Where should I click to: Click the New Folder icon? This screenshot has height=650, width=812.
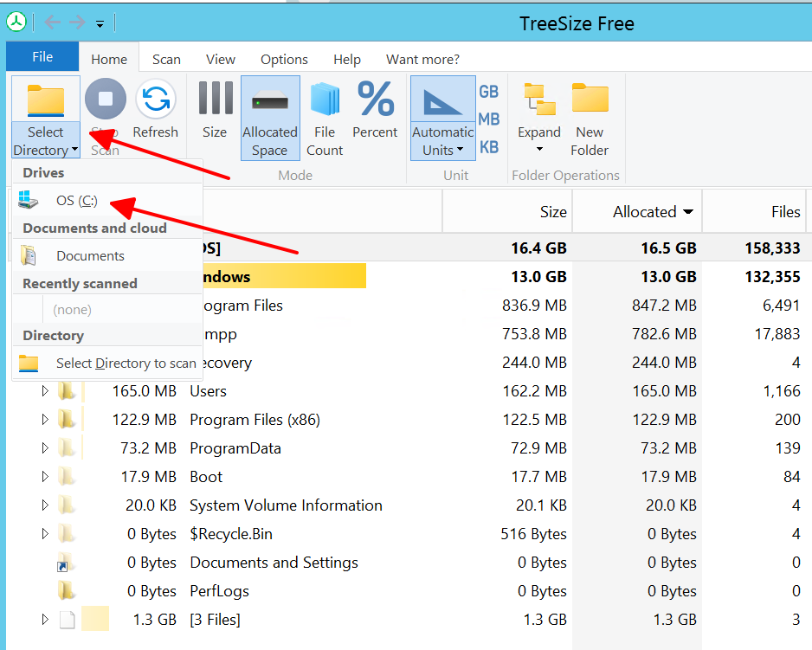coord(590,98)
